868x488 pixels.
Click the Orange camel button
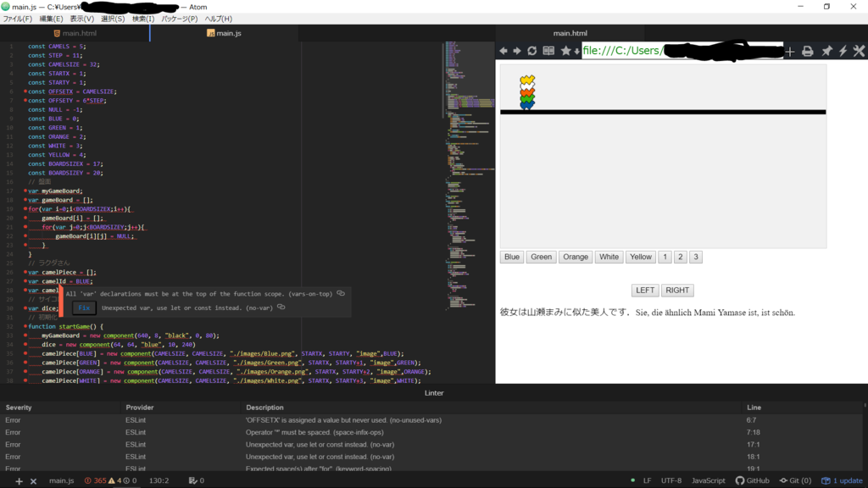click(x=576, y=257)
